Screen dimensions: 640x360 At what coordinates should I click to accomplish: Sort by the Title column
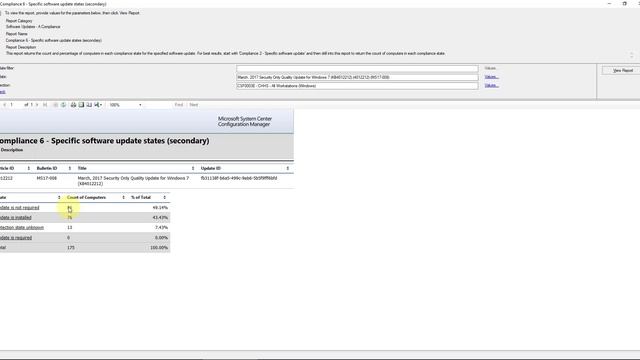click(x=193, y=168)
